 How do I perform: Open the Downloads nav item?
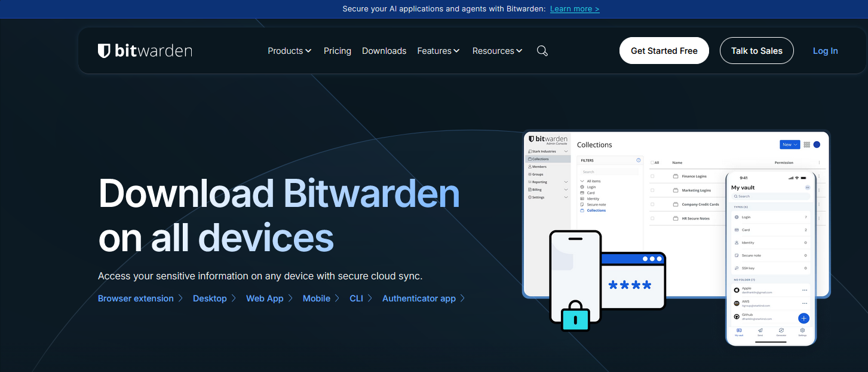tap(384, 51)
